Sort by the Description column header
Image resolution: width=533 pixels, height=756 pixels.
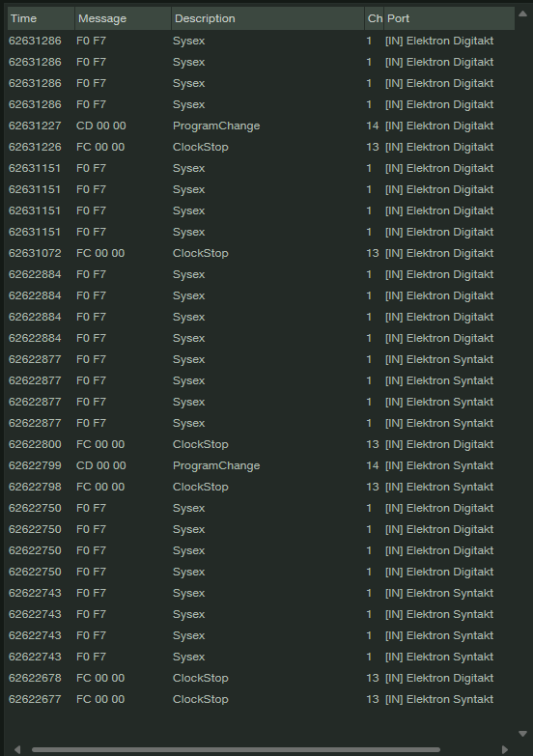(x=267, y=18)
